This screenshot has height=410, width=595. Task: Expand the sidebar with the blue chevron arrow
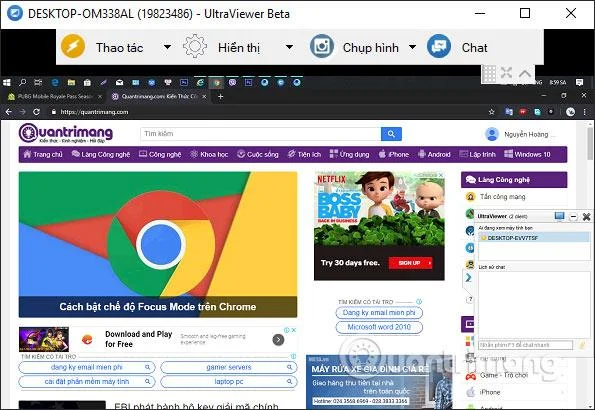(x=468, y=278)
